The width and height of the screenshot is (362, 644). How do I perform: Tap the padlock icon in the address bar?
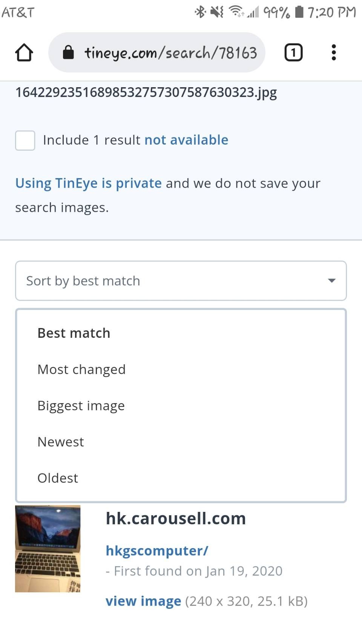(69, 52)
